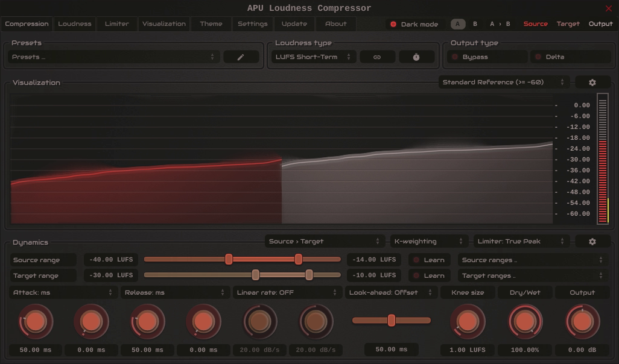Open Target ranges dropdown
Viewport: 619px width, 364px height.
point(533,275)
